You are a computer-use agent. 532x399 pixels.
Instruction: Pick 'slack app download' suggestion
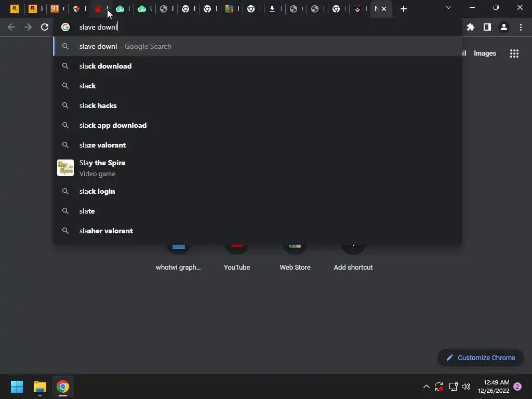(258, 125)
